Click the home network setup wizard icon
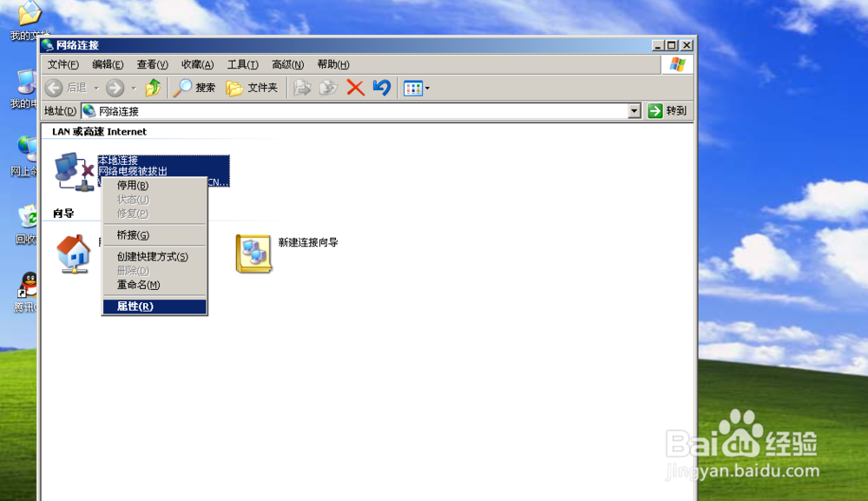The height and width of the screenshot is (501, 868). (73, 254)
